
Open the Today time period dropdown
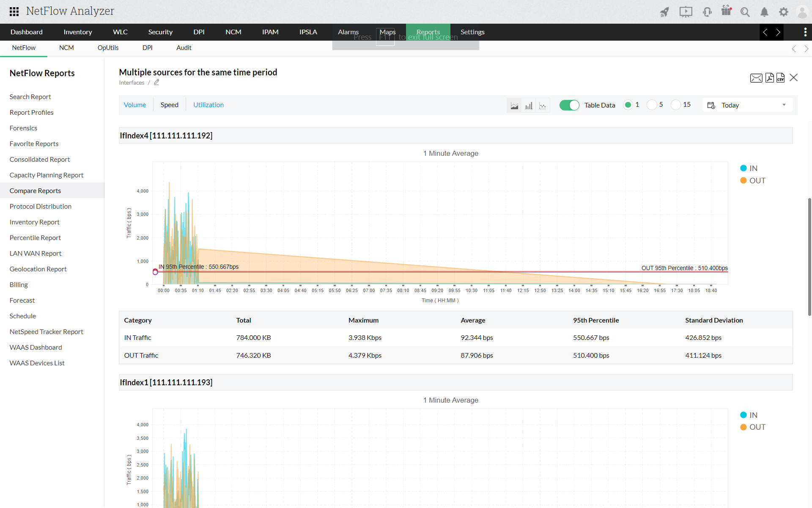pos(747,105)
